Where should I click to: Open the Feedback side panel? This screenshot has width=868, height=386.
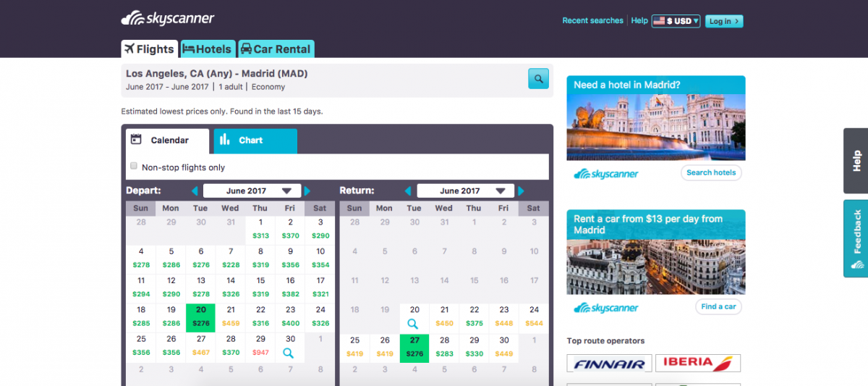856,239
